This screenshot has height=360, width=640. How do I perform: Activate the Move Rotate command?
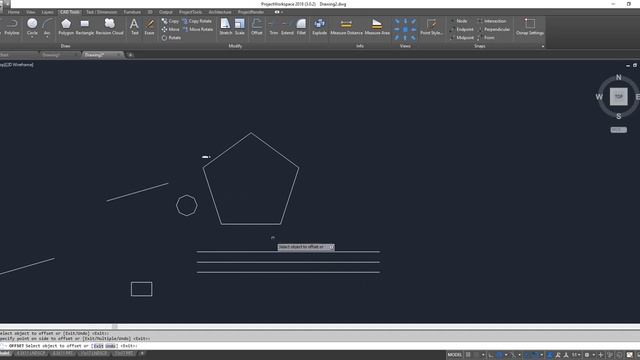pos(198,29)
